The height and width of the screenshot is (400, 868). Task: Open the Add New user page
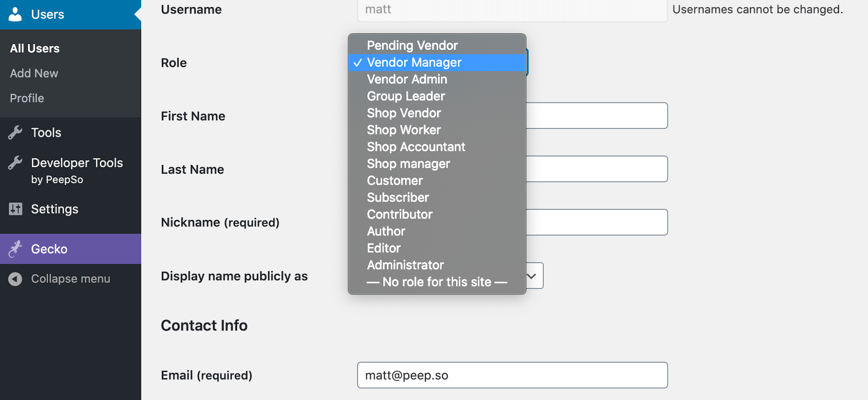pyautogui.click(x=34, y=73)
